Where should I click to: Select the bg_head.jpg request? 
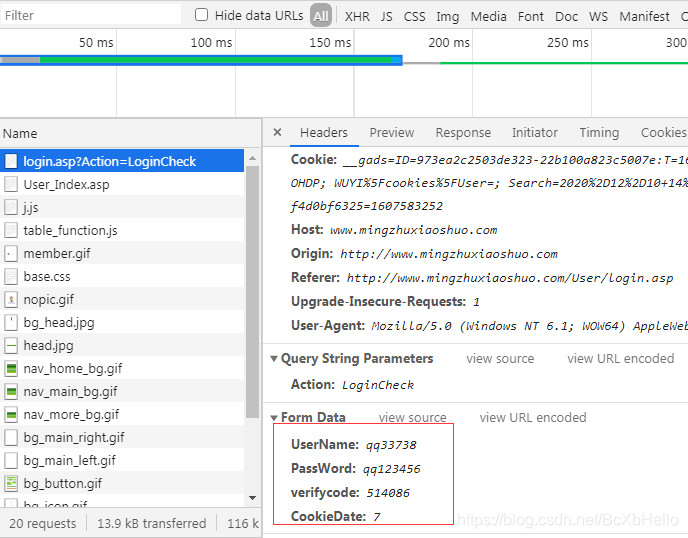tap(122, 323)
